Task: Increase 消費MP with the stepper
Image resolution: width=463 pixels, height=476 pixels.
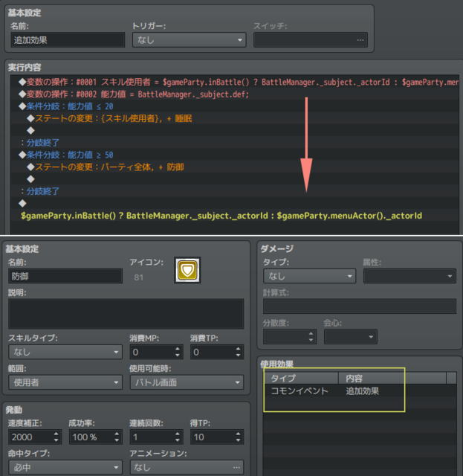Action: pyautogui.click(x=178, y=349)
